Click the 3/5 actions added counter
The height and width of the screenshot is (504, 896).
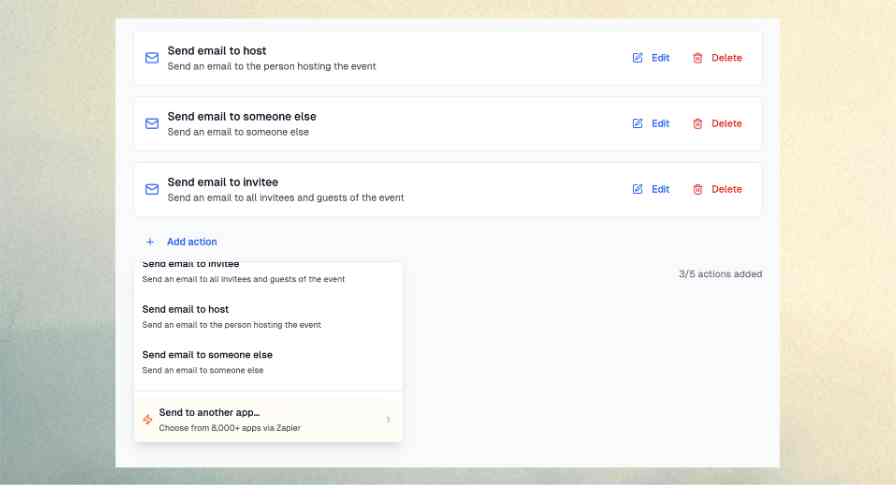click(x=720, y=274)
